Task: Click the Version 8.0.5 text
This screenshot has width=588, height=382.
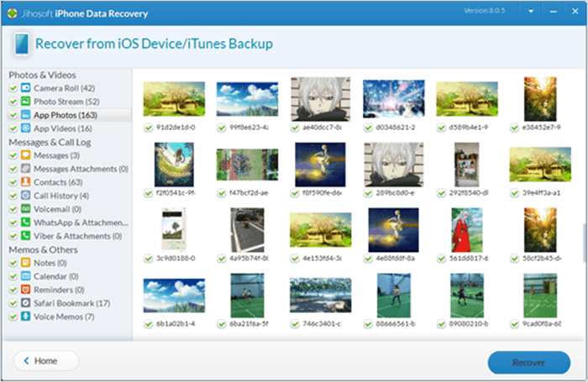Action: (x=484, y=11)
